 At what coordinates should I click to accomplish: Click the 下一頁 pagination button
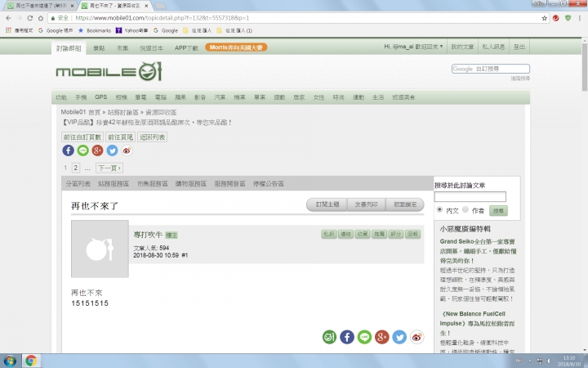[109, 168]
